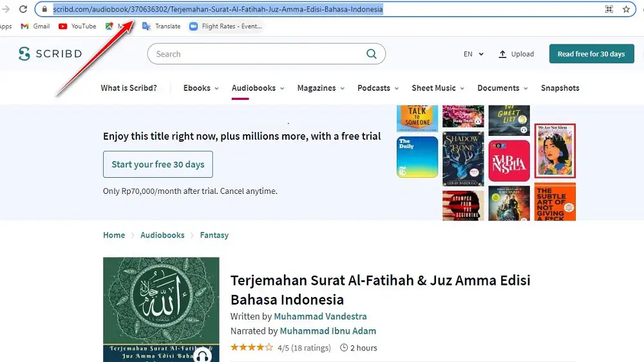Click the audiobook cover image
Viewport: 644px width, 362px height.
161,309
